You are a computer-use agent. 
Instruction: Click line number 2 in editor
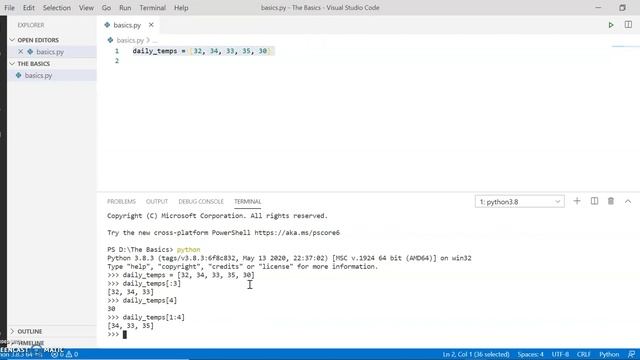click(x=117, y=61)
